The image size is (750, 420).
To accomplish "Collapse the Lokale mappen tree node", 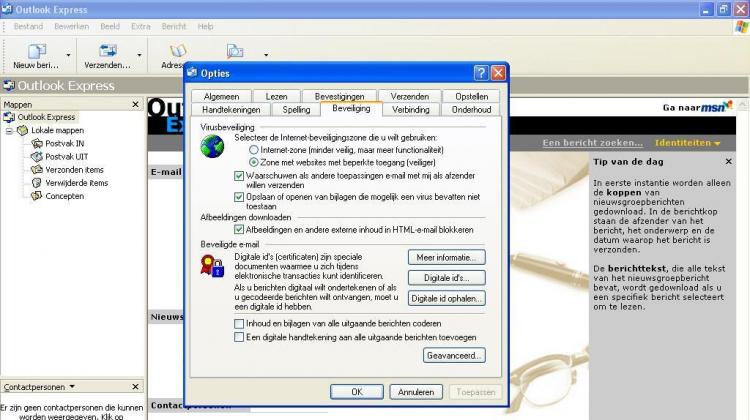I will tap(9, 130).
